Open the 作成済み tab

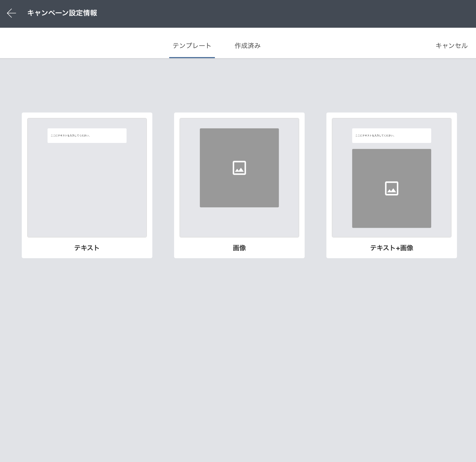248,46
